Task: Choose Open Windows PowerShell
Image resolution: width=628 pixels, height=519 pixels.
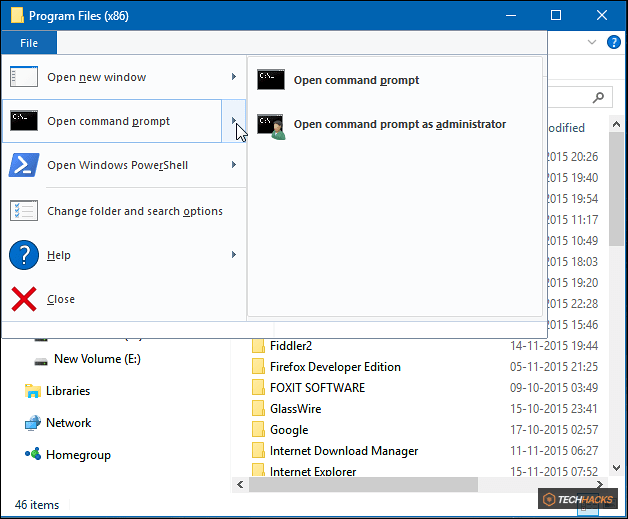Action: [x=124, y=165]
